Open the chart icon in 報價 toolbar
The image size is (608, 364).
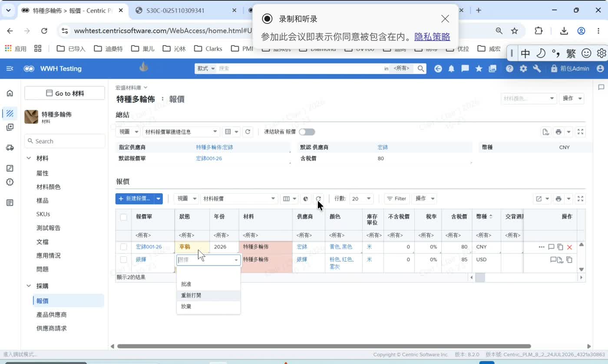point(306,199)
